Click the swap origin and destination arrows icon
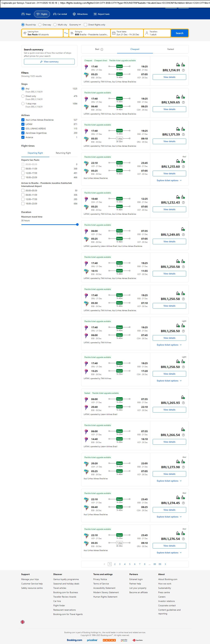This screenshot has height=644, width=210. tap(66, 33)
